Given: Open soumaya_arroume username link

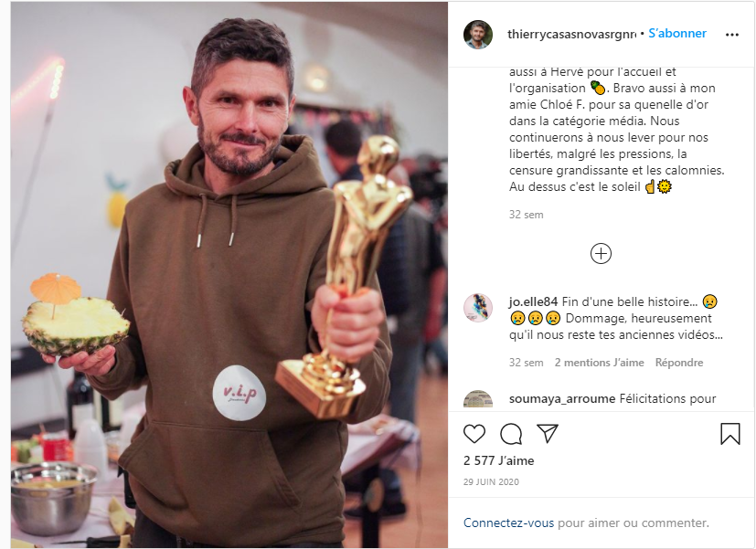Looking at the screenshot, I should point(562,399).
